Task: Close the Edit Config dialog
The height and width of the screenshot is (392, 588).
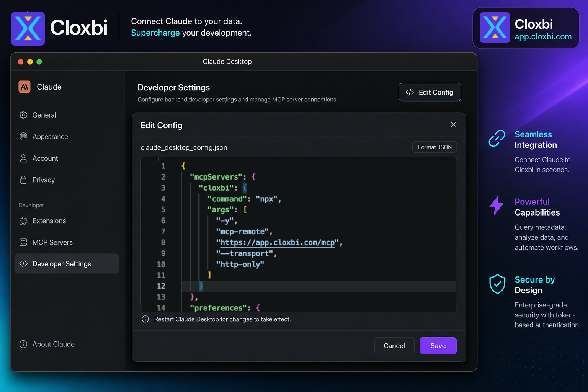Action: [x=454, y=124]
